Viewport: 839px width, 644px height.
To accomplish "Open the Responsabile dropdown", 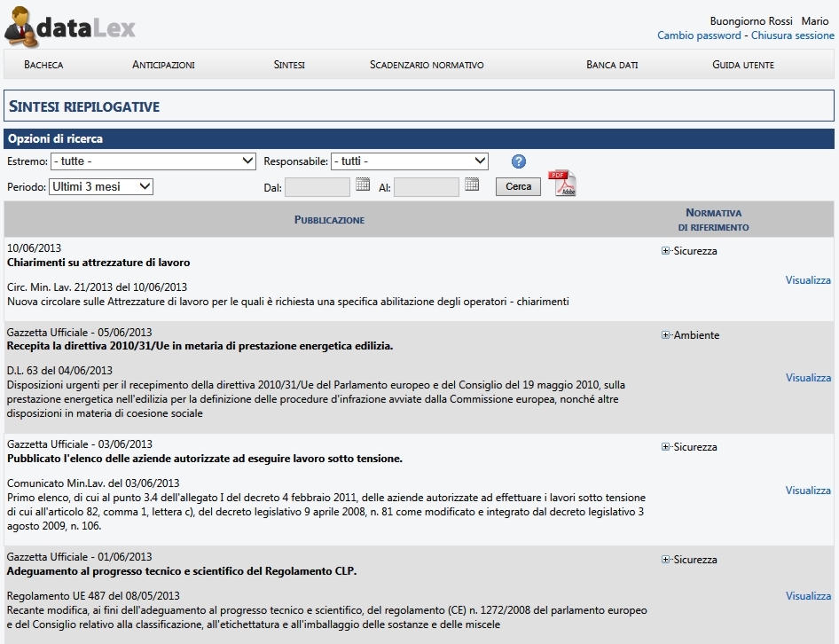I will pos(410,161).
